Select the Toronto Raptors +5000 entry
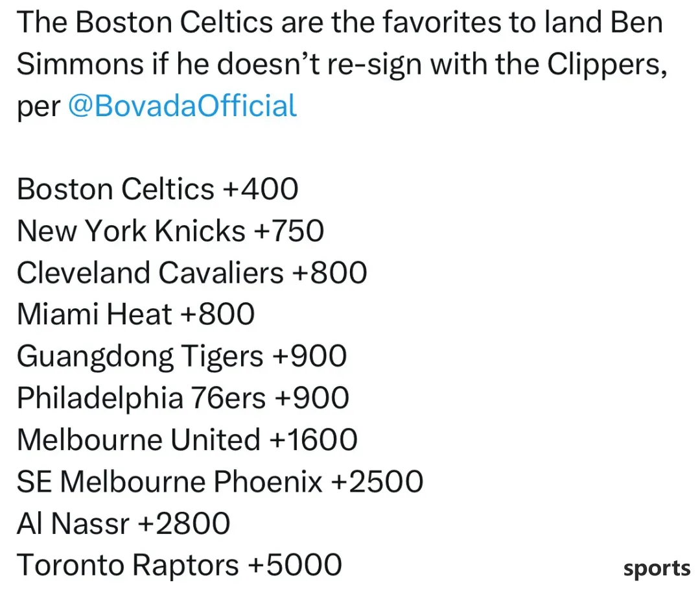 coord(180,565)
